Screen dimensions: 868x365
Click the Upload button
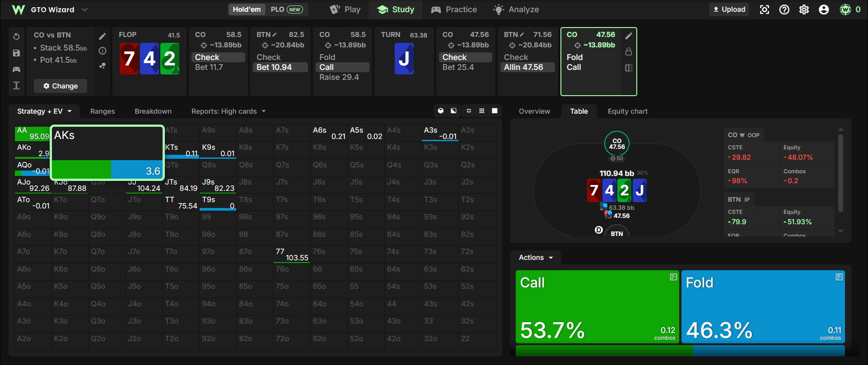click(x=729, y=9)
